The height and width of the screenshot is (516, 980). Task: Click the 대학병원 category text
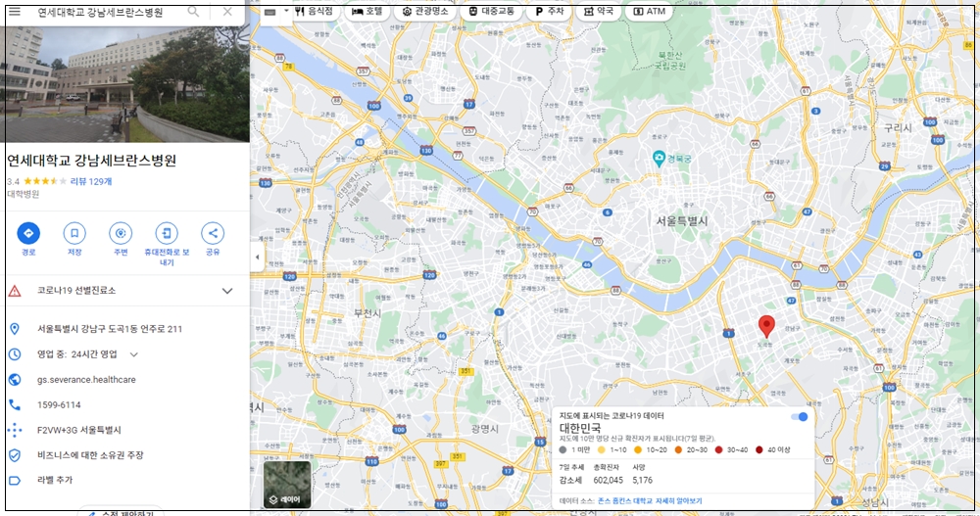24,194
